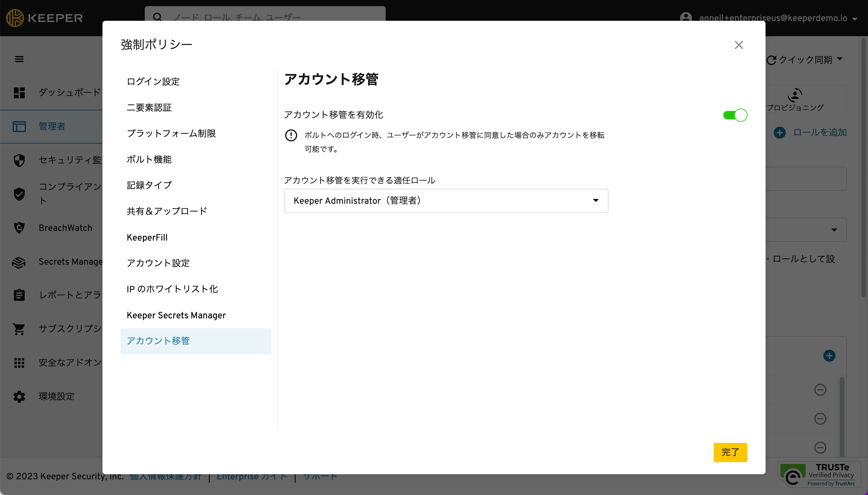Open the KeeperFill policy section
This screenshot has height=495, width=868.
point(147,237)
